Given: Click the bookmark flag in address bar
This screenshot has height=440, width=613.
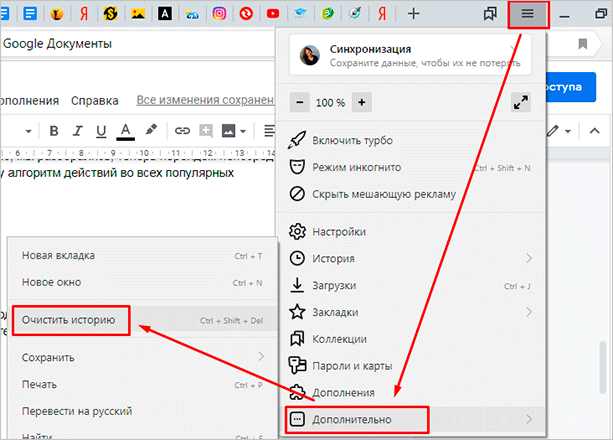Looking at the screenshot, I should [583, 44].
